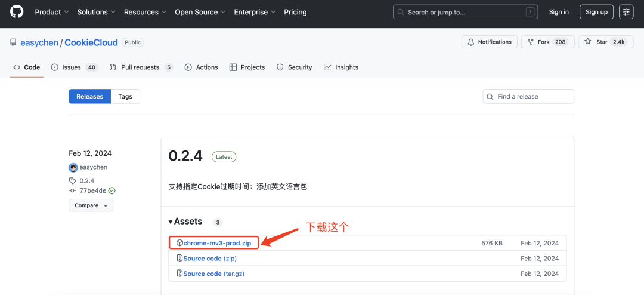Expand the Solutions dropdown
The width and height of the screenshot is (644, 295).
(97, 12)
